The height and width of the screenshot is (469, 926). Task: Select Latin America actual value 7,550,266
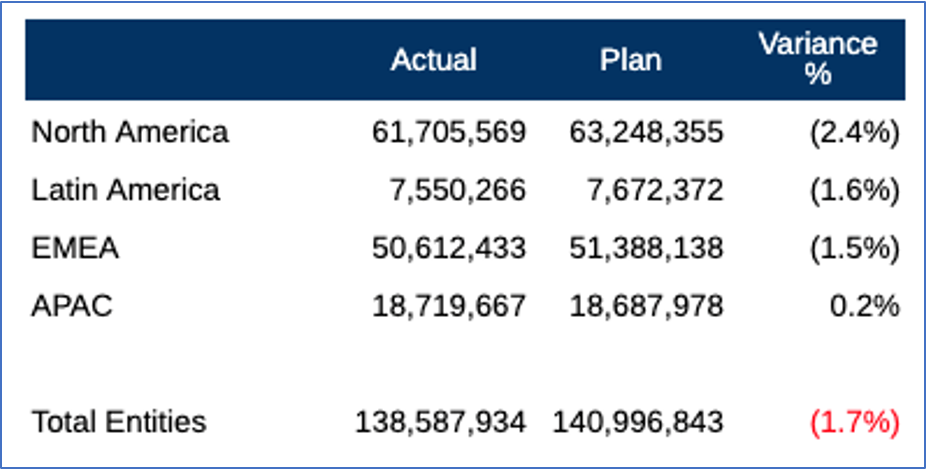(x=457, y=190)
